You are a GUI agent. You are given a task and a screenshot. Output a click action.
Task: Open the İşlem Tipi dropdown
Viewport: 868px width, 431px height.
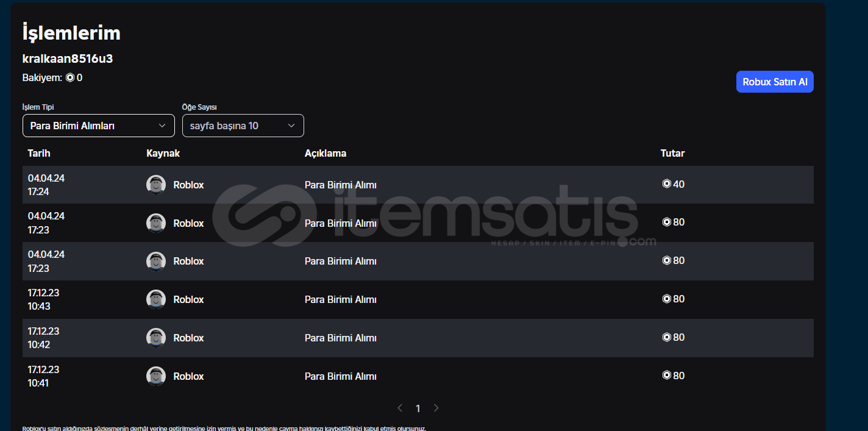click(x=98, y=126)
